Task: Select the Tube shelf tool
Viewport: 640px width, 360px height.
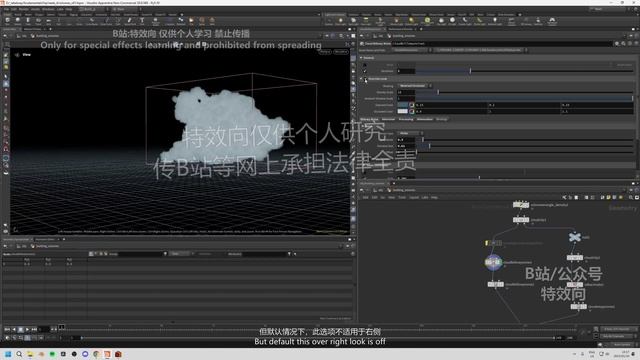Action: point(28,20)
